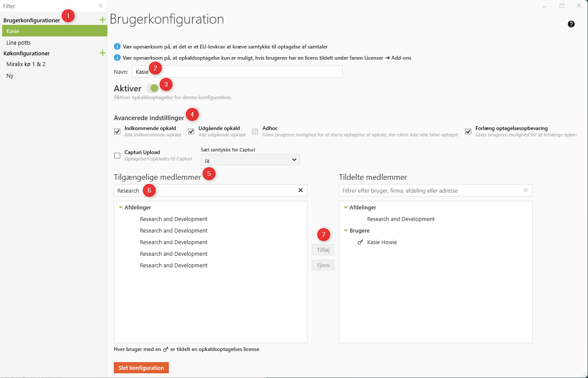The width and height of the screenshot is (588, 378).
Task: Click the key icon next to Kasie Howie
Action: click(360, 242)
